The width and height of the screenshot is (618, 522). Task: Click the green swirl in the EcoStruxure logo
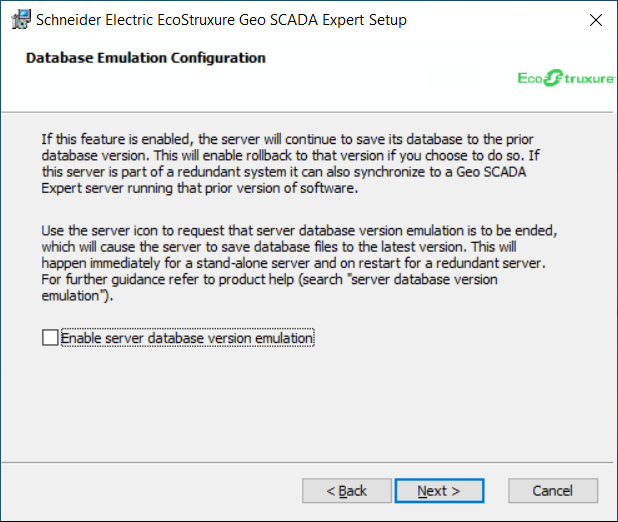coord(553,78)
